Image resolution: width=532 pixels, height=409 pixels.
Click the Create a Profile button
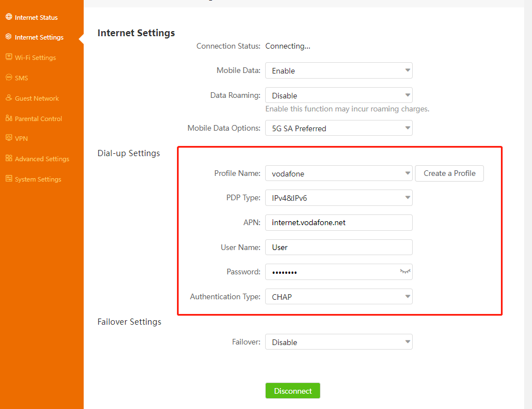coord(449,173)
